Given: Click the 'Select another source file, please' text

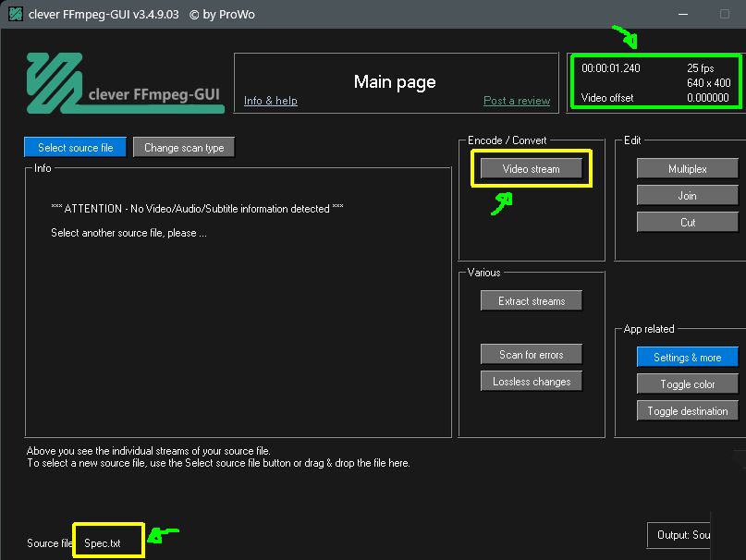Looking at the screenshot, I should pos(128,233).
